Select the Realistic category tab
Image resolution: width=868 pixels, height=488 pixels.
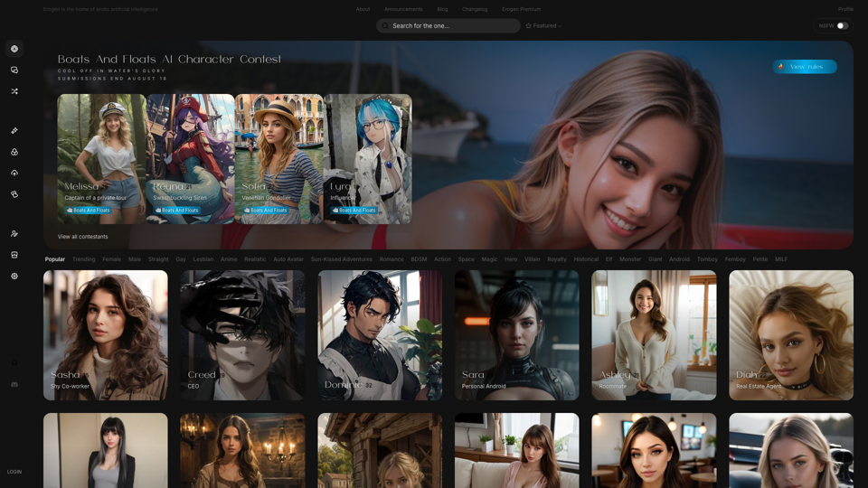point(255,259)
